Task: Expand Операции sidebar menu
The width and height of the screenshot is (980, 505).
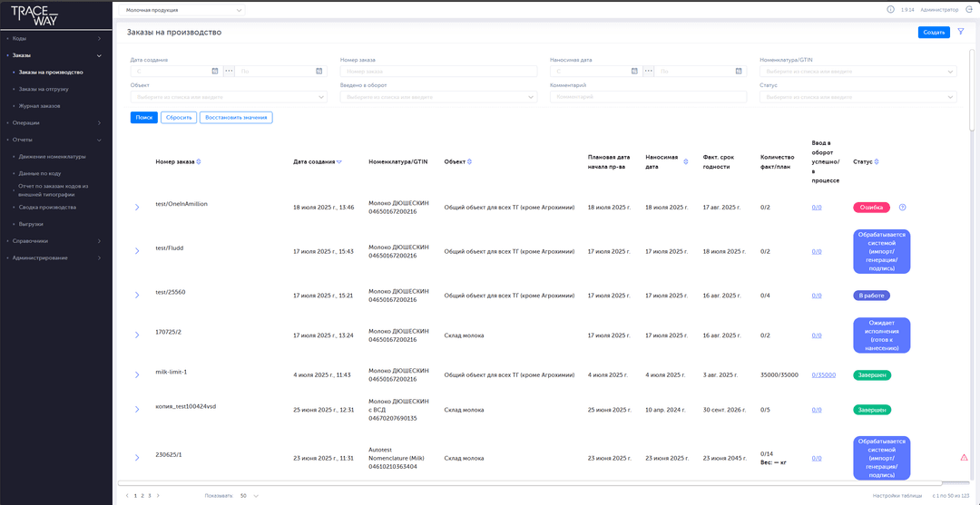Action: (x=56, y=123)
